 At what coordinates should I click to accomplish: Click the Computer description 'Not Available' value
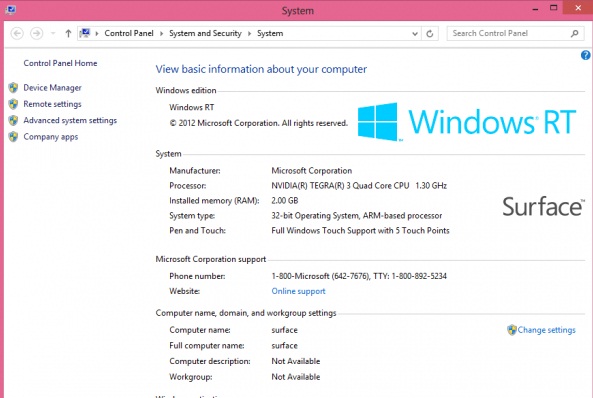click(296, 361)
